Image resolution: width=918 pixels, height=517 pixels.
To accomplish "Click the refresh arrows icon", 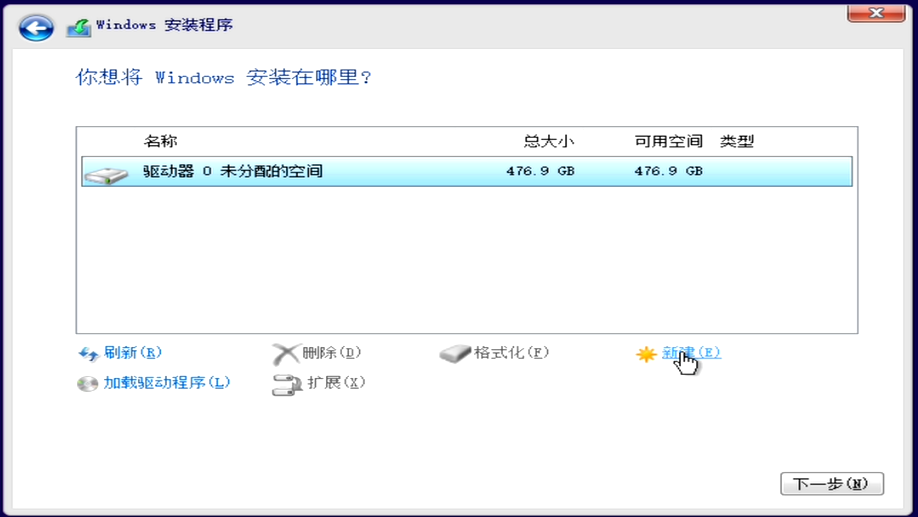I will (88, 354).
